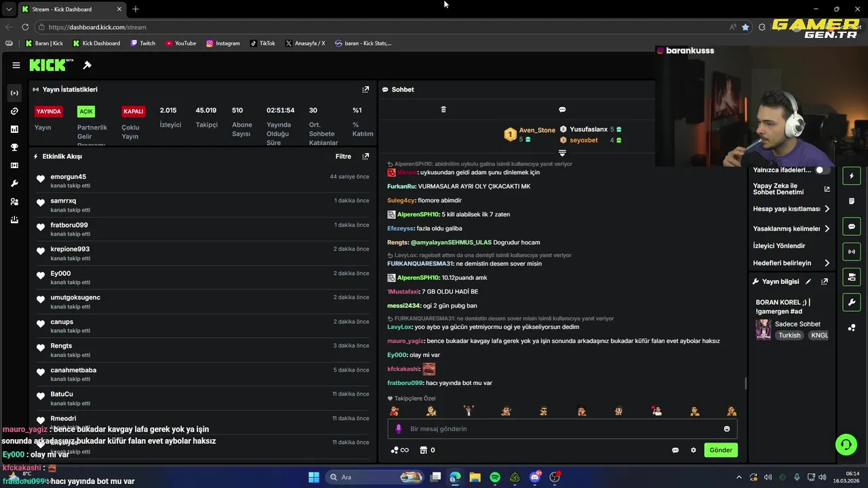Reload the page with the browser refresh icon
Screen dimensions: 868x488
pyautogui.click(x=25, y=27)
